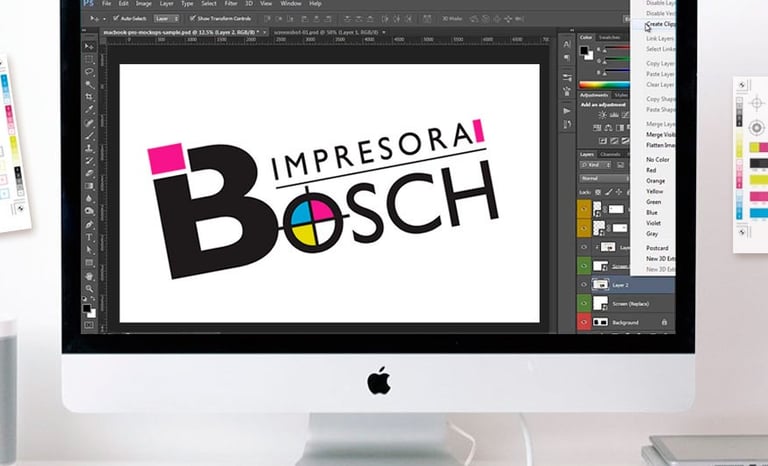
Task: Select the Eyedropper tool
Action: pos(89,109)
